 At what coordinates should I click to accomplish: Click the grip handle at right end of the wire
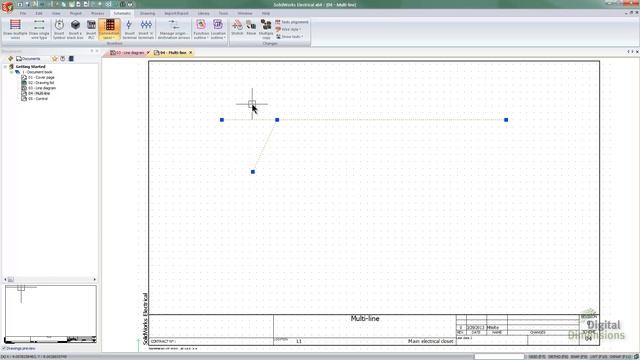tap(506, 120)
